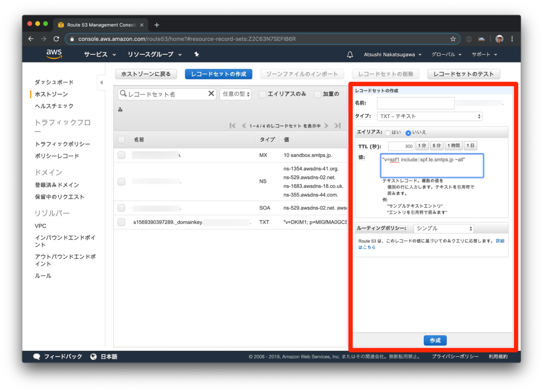Toggle the エイリアスのみ checkbox

262,94
